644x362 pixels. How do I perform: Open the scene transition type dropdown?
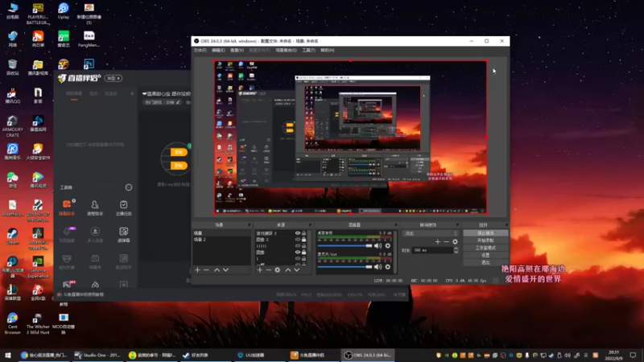coord(430,233)
